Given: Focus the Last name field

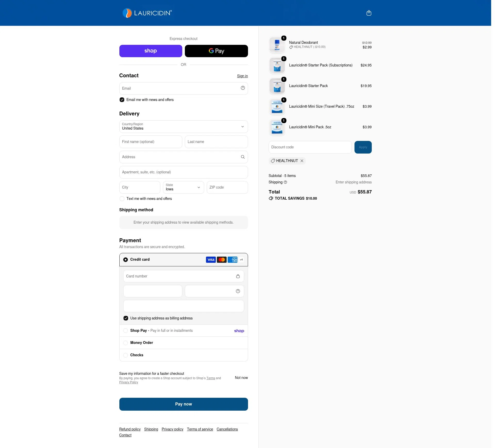Looking at the screenshot, I should tap(216, 142).
